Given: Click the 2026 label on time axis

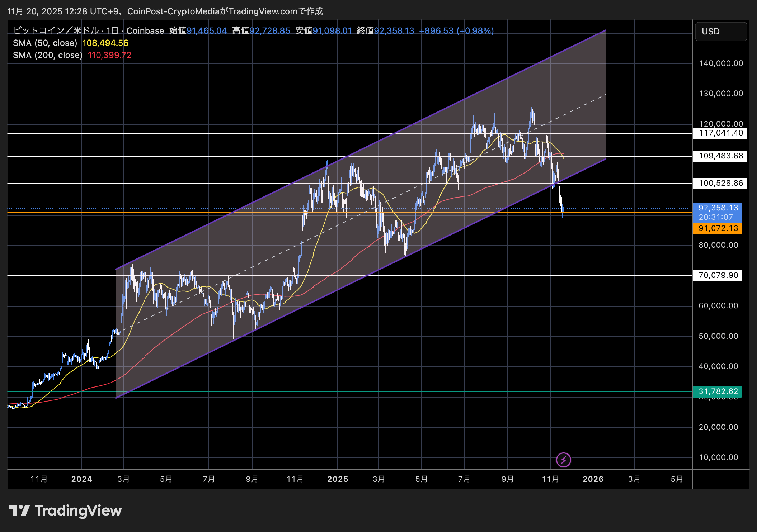Looking at the screenshot, I should [x=593, y=479].
